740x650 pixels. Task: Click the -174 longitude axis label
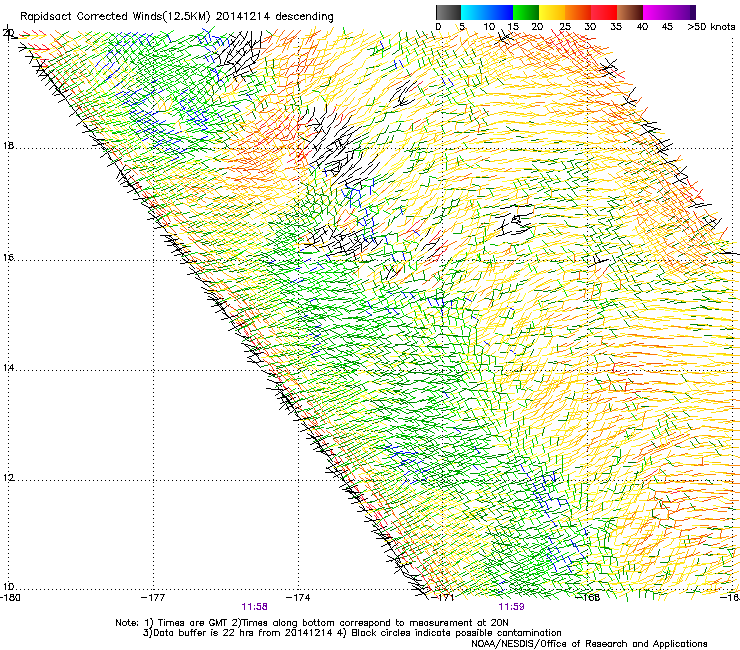tap(298, 598)
